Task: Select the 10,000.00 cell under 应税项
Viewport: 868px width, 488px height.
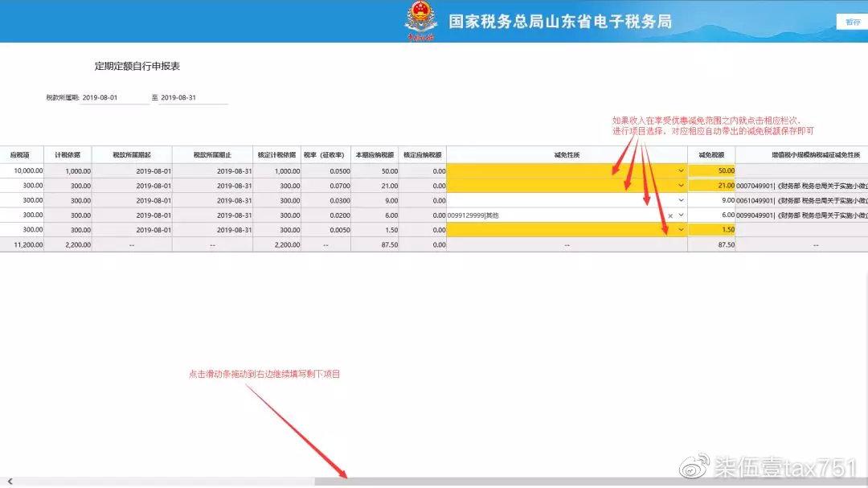Action: coord(23,171)
